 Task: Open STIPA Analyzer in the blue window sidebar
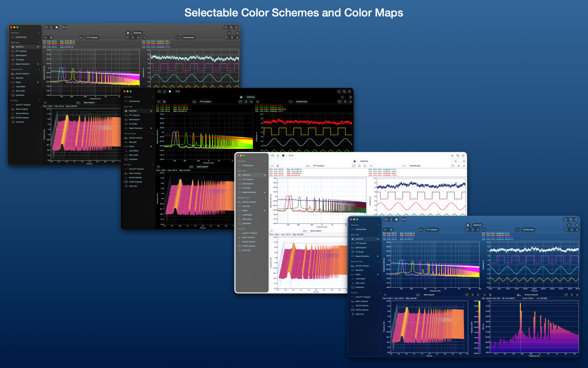(x=361, y=310)
